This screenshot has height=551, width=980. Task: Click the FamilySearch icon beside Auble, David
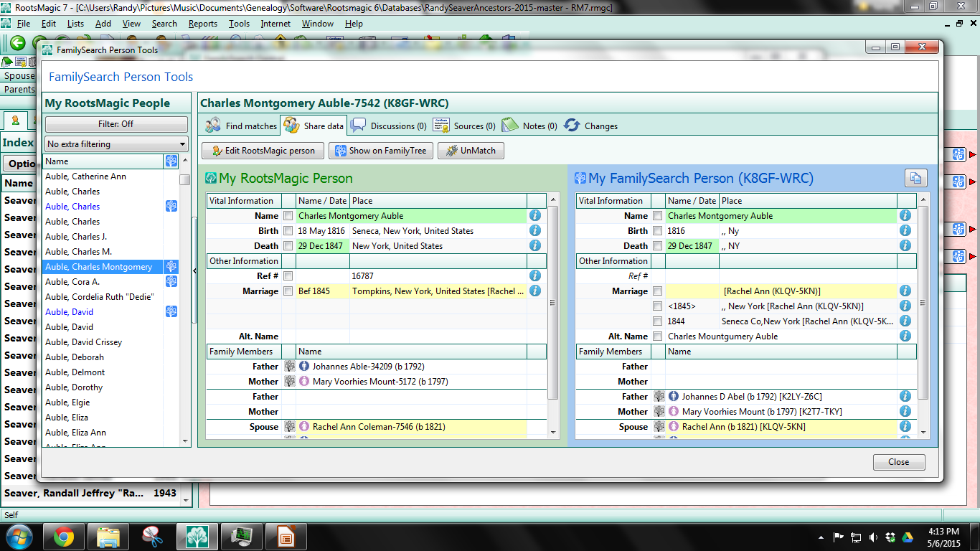coord(171,311)
